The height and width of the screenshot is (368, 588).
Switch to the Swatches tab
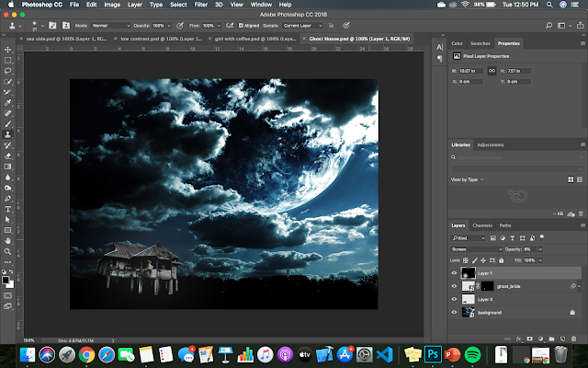[x=481, y=43]
